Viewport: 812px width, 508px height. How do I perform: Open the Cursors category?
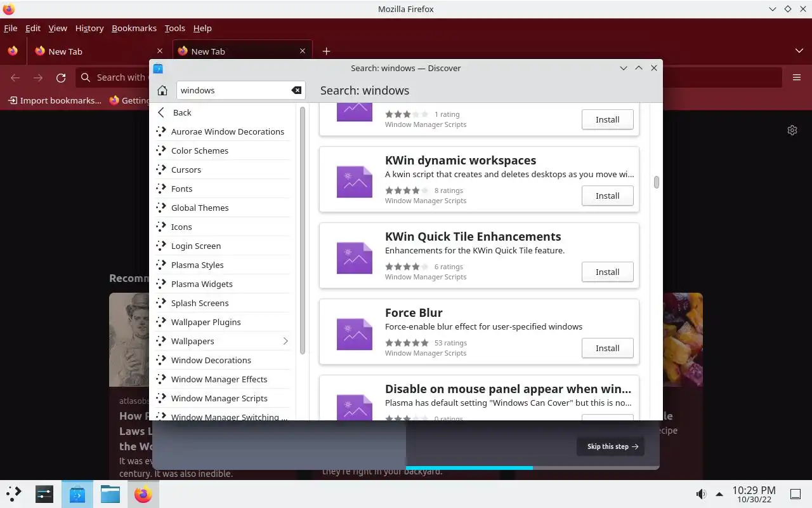pos(223,170)
